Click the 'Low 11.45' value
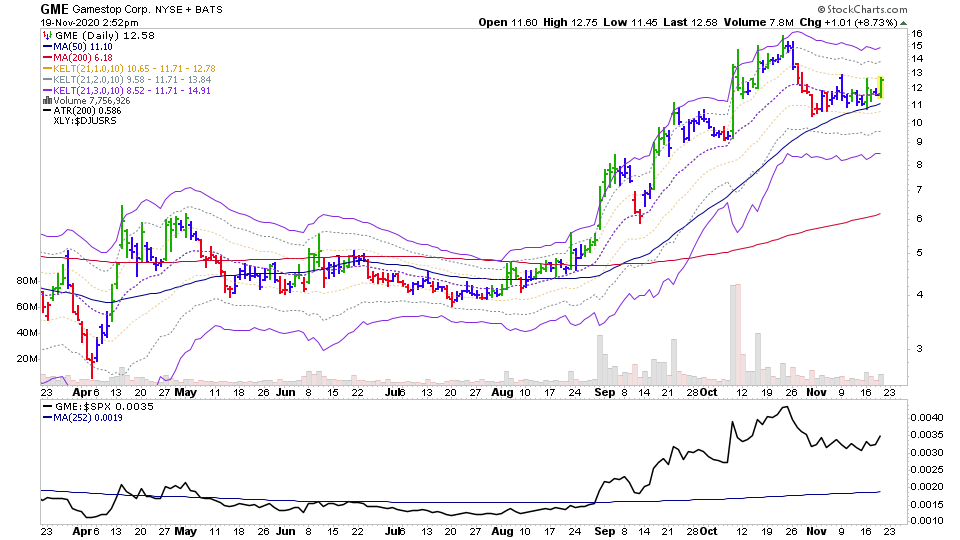Image resolution: width=960 pixels, height=540 pixels. click(630, 23)
